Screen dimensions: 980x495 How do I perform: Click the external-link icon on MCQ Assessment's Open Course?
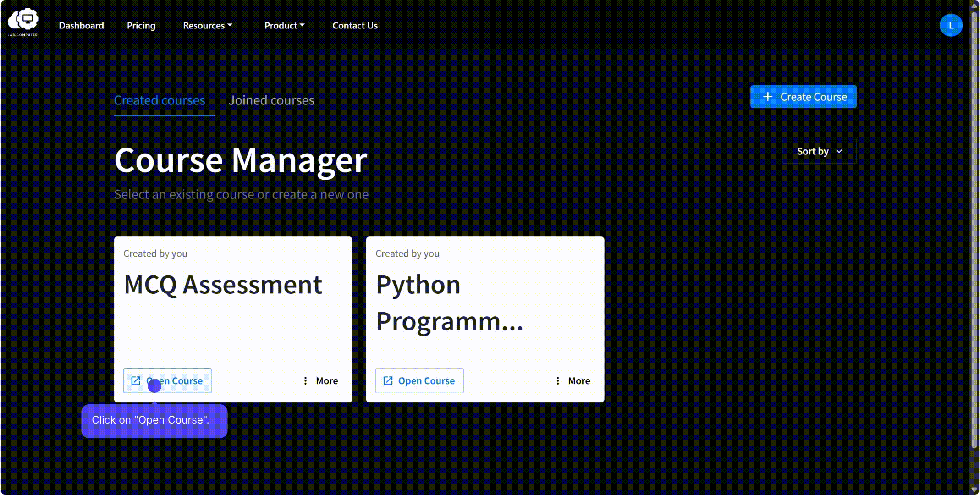tap(136, 381)
